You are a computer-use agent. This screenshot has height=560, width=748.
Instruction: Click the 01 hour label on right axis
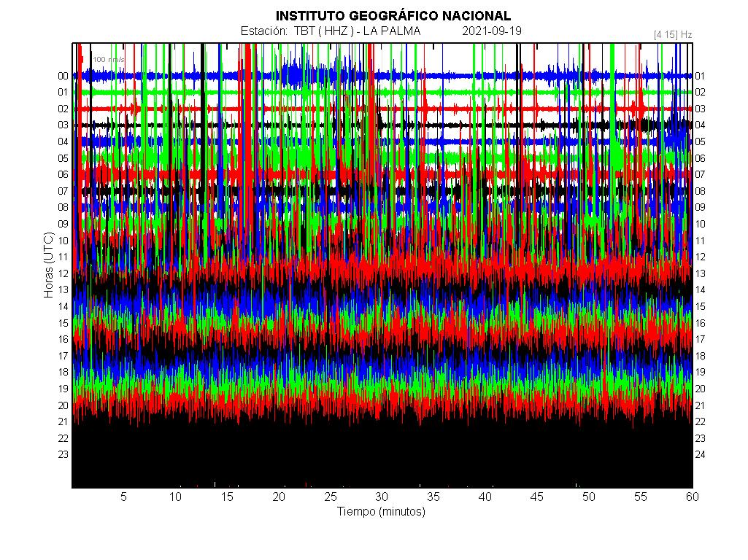pos(700,76)
